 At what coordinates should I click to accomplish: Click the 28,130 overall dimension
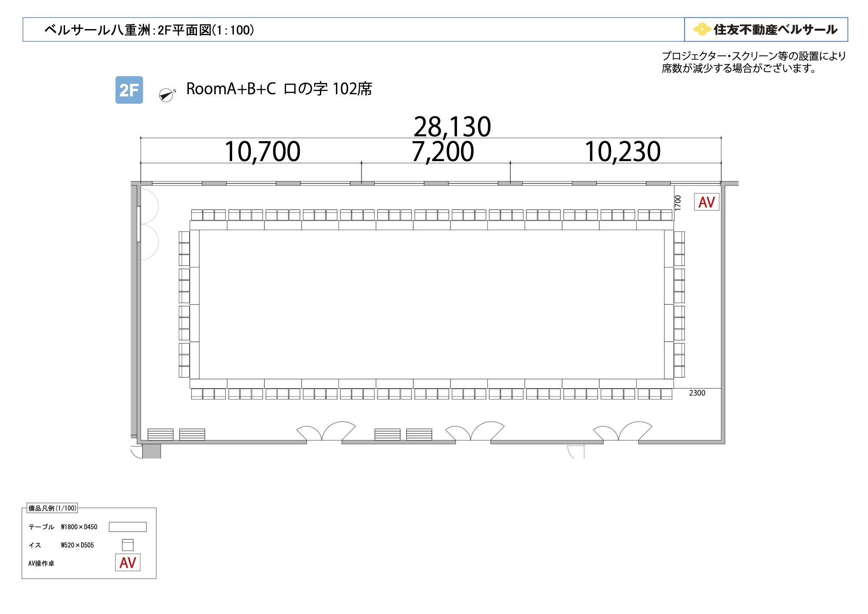[x=452, y=127]
